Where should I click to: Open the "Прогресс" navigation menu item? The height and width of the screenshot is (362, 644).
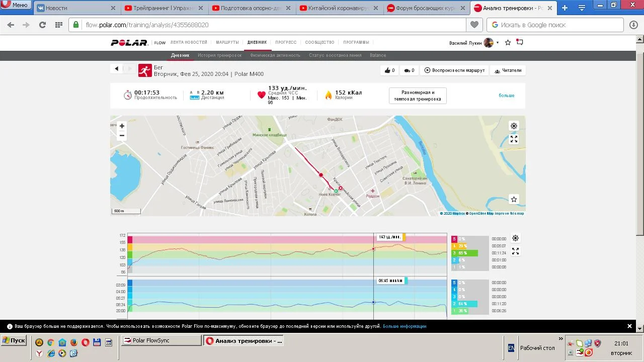pos(286,43)
